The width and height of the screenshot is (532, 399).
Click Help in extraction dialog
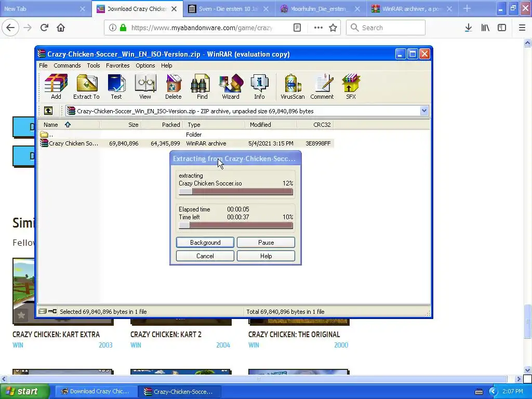pos(266,256)
